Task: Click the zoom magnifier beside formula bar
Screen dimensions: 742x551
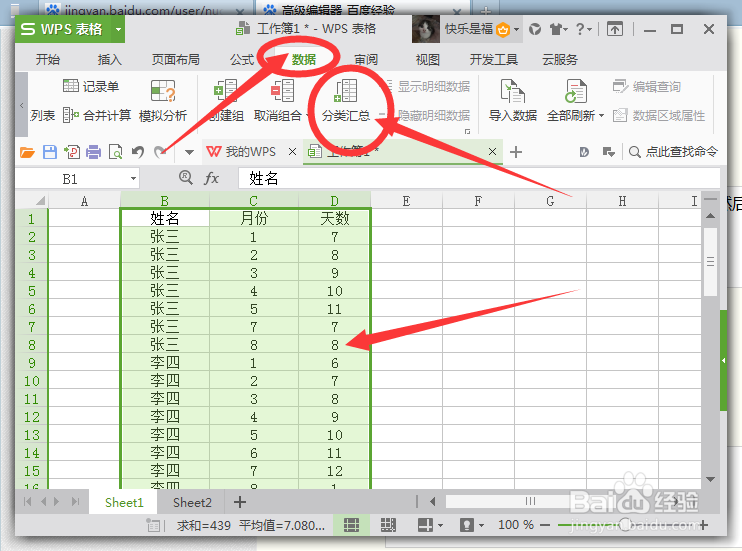Action: coord(186,178)
